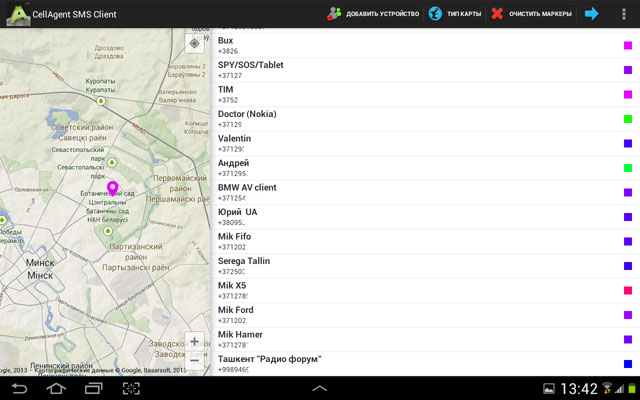Open the map type globe icon
The width and height of the screenshot is (640, 400).
435,14
